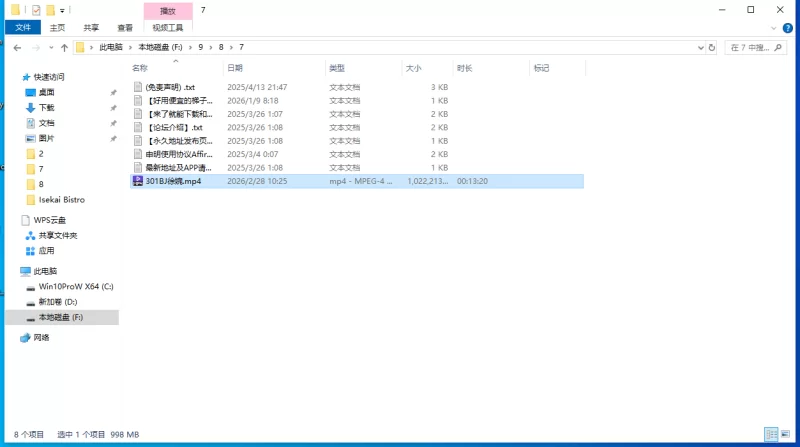Click the back navigation arrow
Screen dimensions: 800x447
click(17, 47)
